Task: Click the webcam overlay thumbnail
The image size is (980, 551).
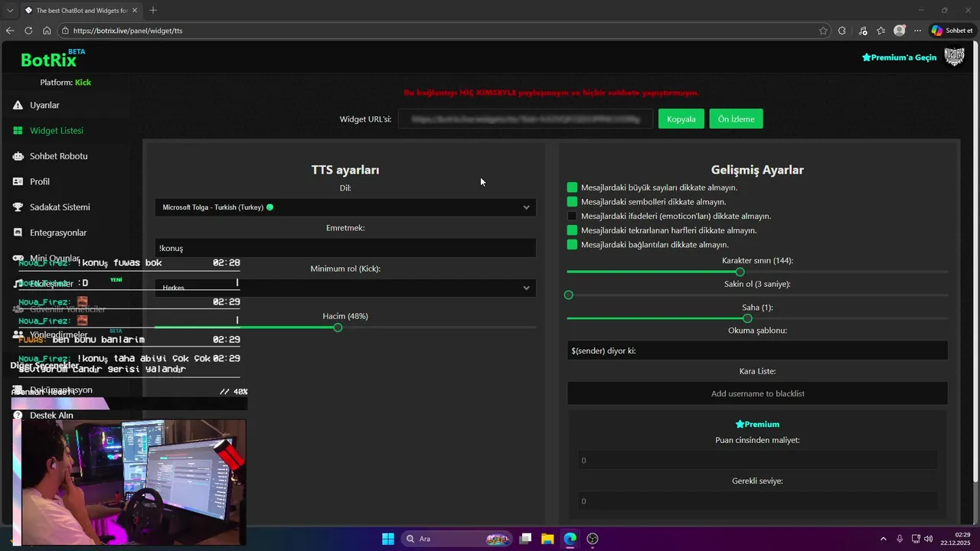Action: pos(129,481)
